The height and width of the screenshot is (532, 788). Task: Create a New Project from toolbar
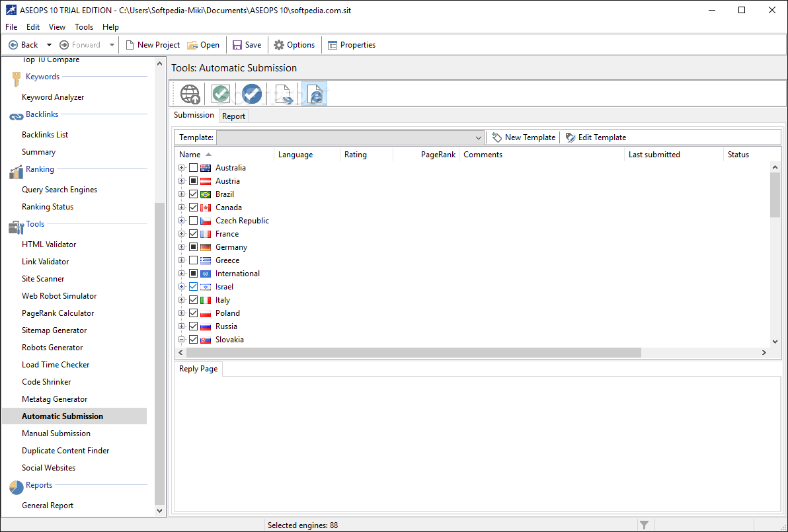[153, 45]
